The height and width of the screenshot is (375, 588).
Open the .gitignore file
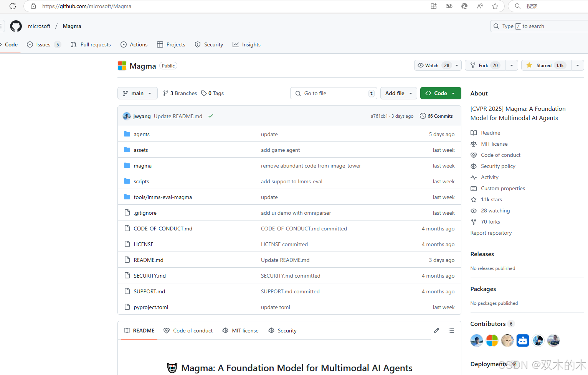(145, 213)
